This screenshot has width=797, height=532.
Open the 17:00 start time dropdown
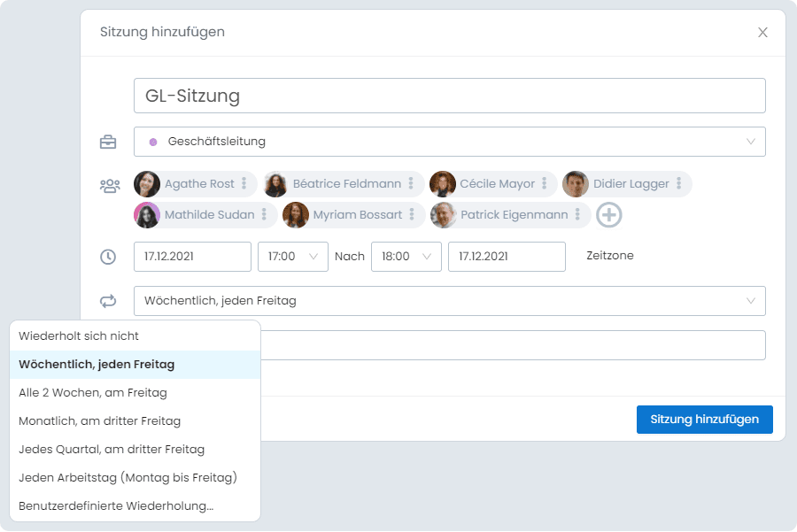[x=293, y=257]
